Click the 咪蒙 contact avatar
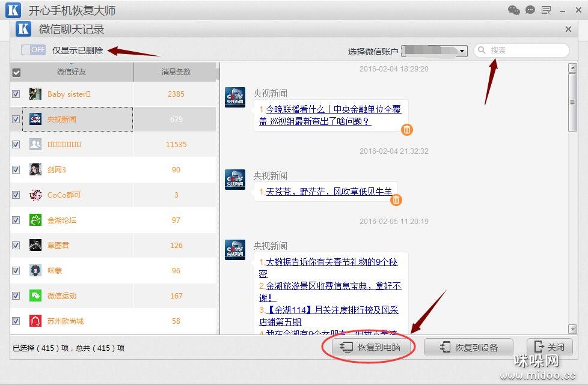The width and height of the screenshot is (588, 385). [35, 270]
